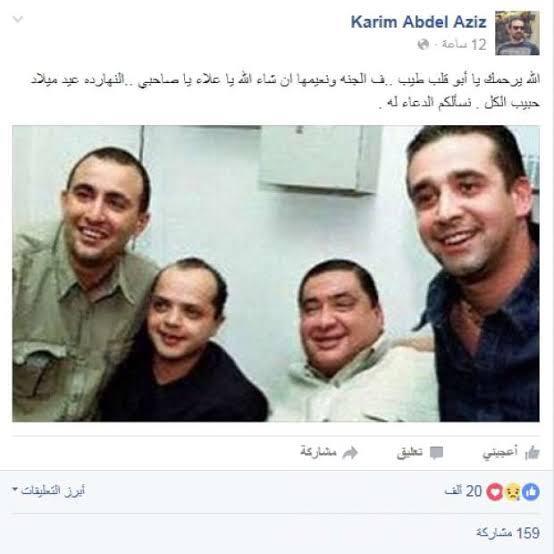Screen dimensions: 554x554
Task: Click the red heart reaction icon
Action: point(495,491)
